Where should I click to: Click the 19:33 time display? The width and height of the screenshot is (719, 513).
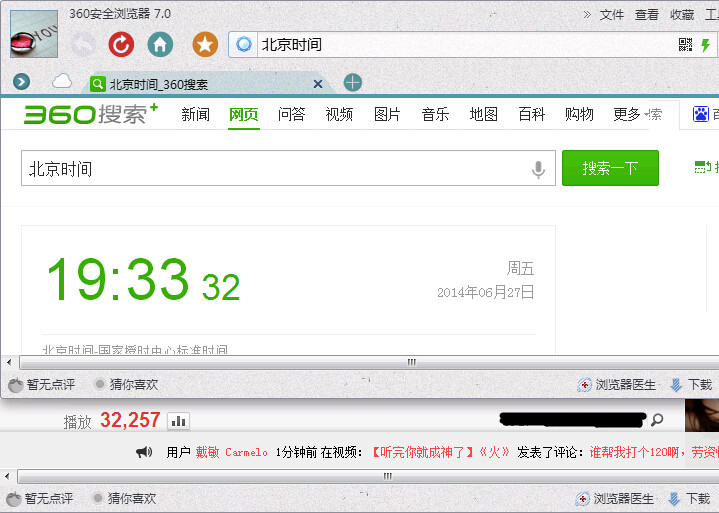pyautogui.click(x=144, y=279)
